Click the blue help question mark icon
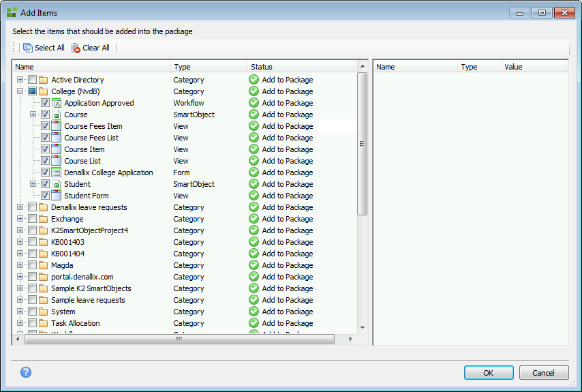 coord(26,372)
